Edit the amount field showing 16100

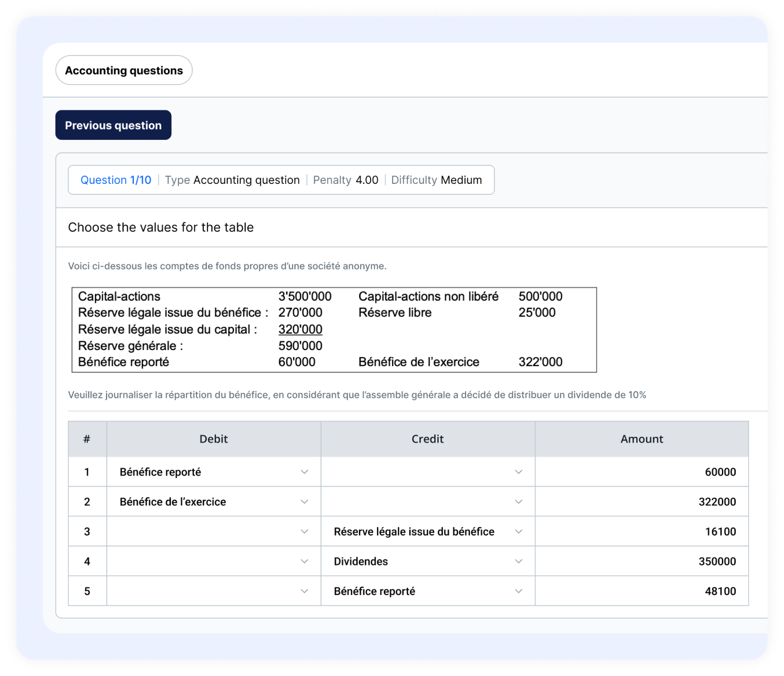pyautogui.click(x=641, y=531)
